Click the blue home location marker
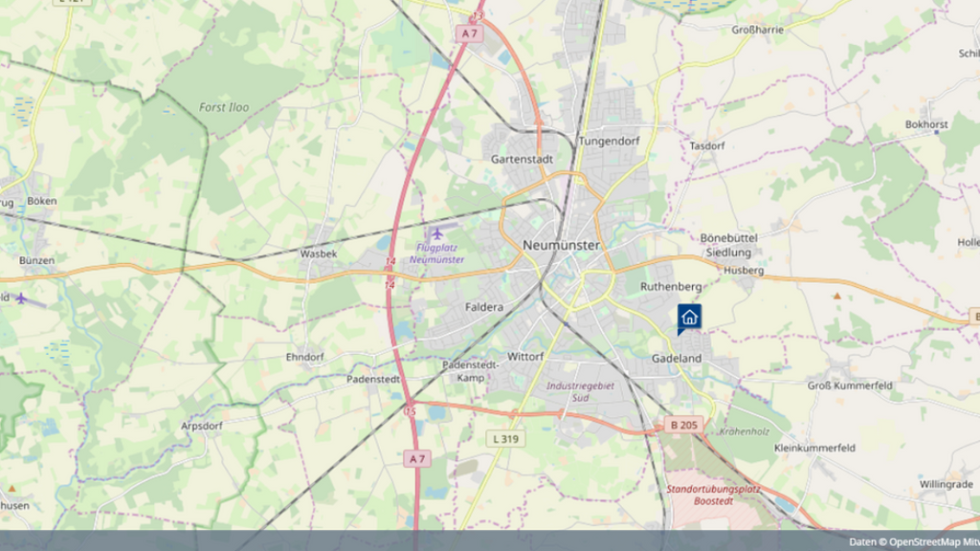The image size is (980, 551). (x=689, y=318)
